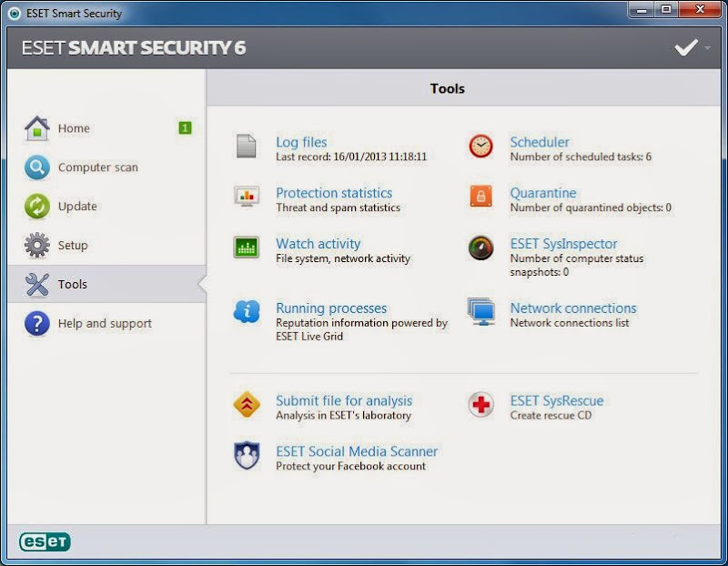Click the Running processes cloud icon
Image resolution: width=728 pixels, height=566 pixels.
pos(247,311)
